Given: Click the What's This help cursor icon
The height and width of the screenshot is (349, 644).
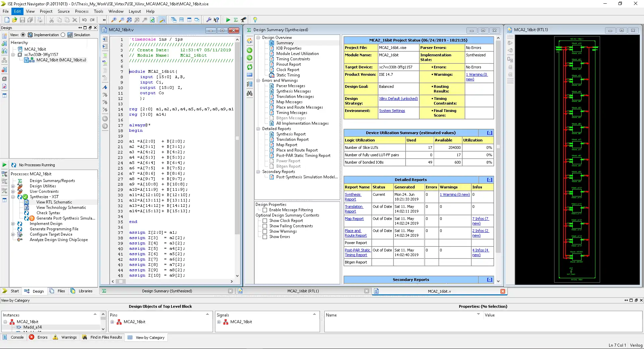Looking at the screenshot, I should coord(216,20).
